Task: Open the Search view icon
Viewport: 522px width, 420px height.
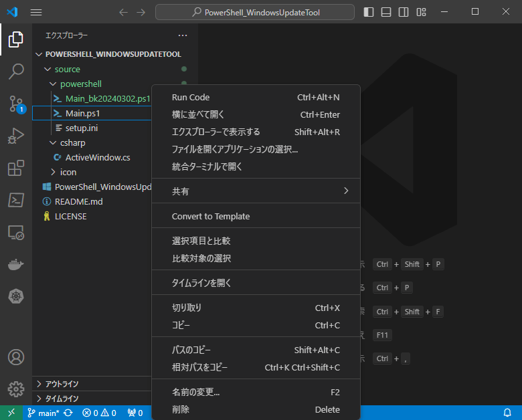Action: pyautogui.click(x=15, y=72)
